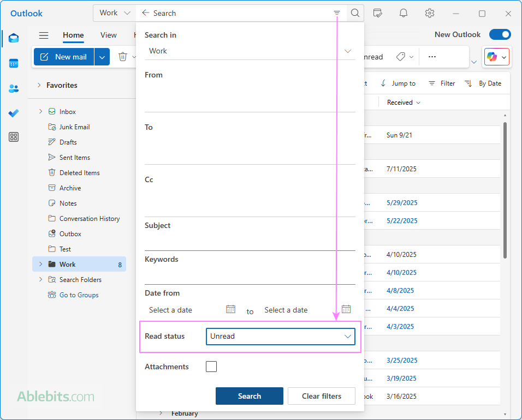Click in the Subject input field
The height and width of the screenshot is (420, 522).
pos(250,241)
